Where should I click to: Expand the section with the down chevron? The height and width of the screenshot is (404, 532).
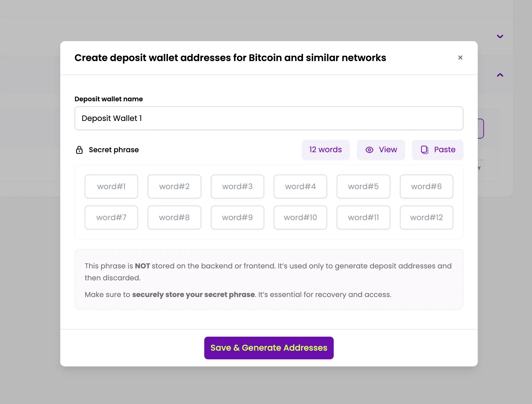tap(500, 37)
